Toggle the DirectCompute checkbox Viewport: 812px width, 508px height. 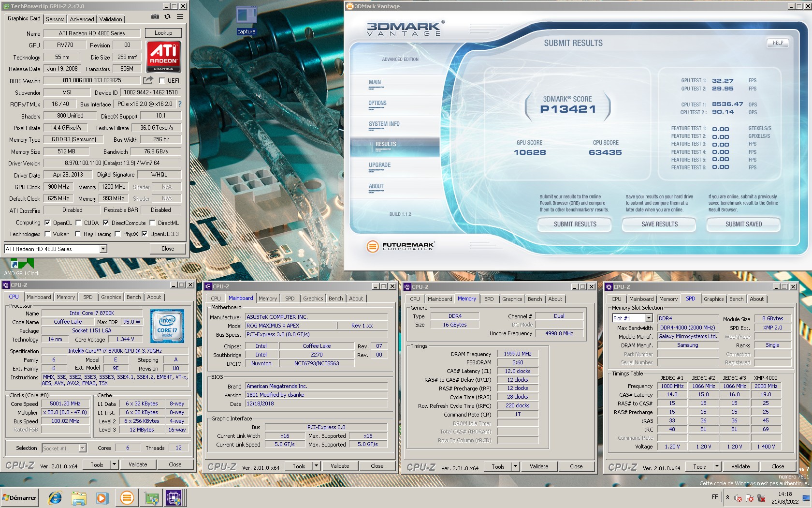pos(106,223)
